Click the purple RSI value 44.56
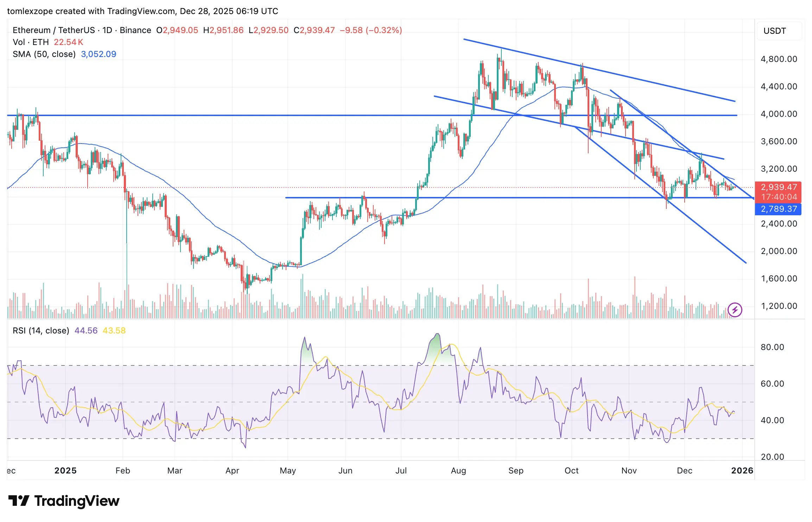812x522 pixels. click(x=85, y=331)
